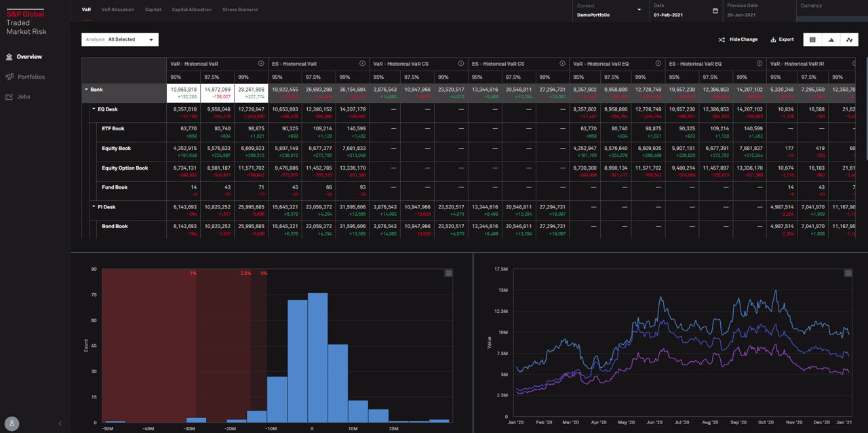This screenshot has height=433, width=868.
Task: Collapse the EQ Desk row
Action: click(x=94, y=109)
